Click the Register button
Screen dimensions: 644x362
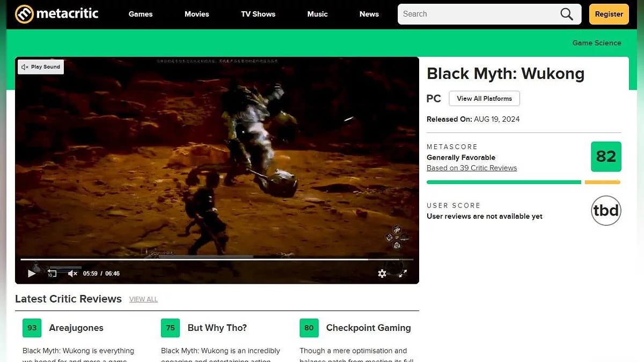tap(609, 14)
